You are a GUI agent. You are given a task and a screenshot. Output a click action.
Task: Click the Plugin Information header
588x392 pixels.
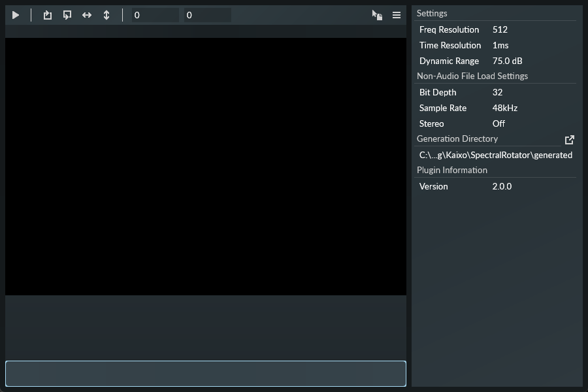coord(452,171)
